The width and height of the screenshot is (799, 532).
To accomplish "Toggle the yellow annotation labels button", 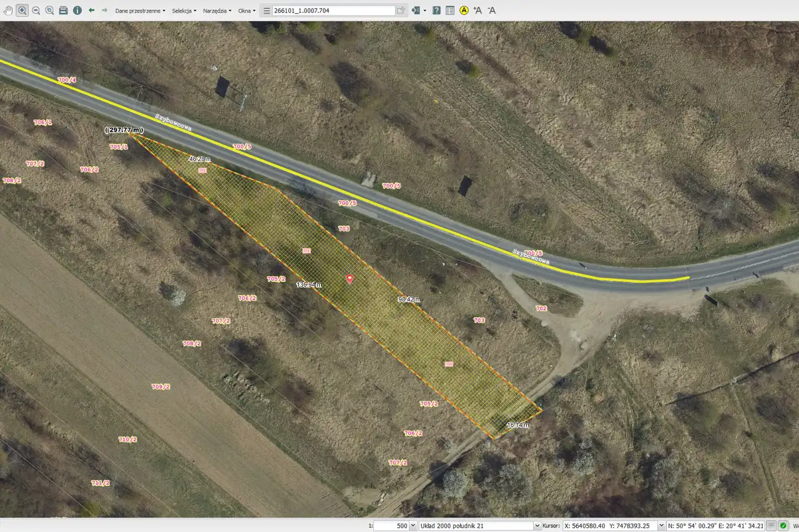I will click(464, 10).
